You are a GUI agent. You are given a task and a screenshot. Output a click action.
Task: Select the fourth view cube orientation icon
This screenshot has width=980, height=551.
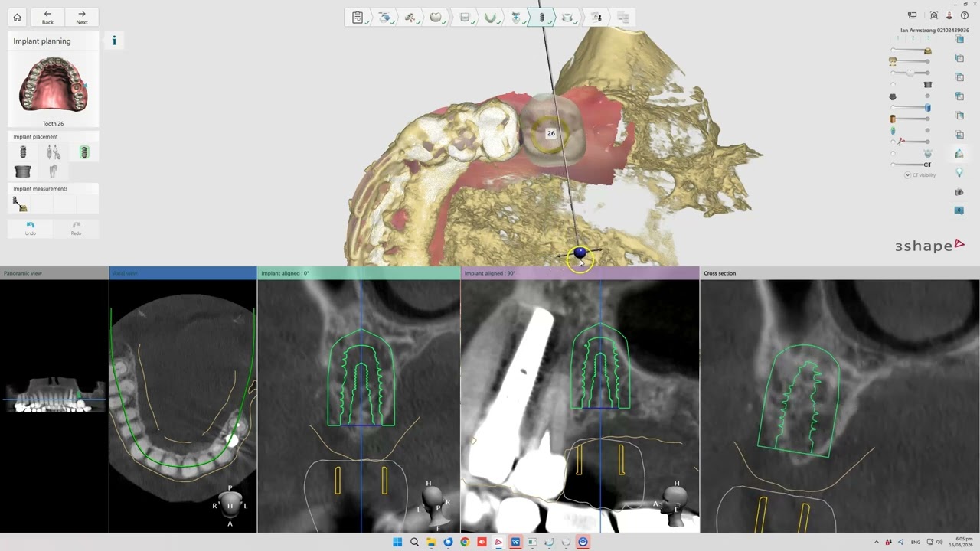959,96
